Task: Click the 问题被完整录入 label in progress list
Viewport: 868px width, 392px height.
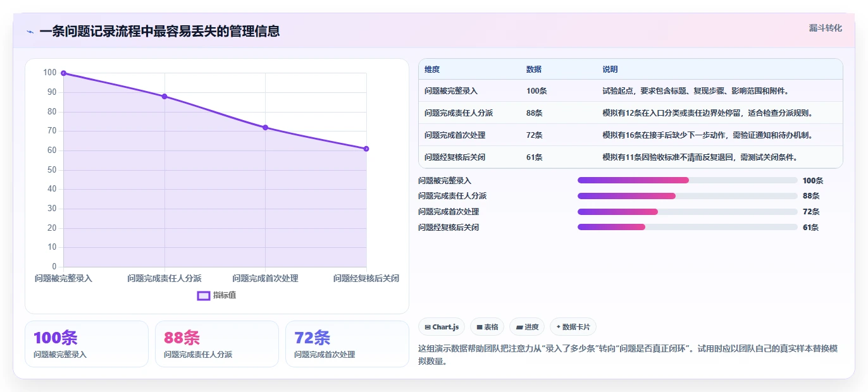Action: [445, 181]
